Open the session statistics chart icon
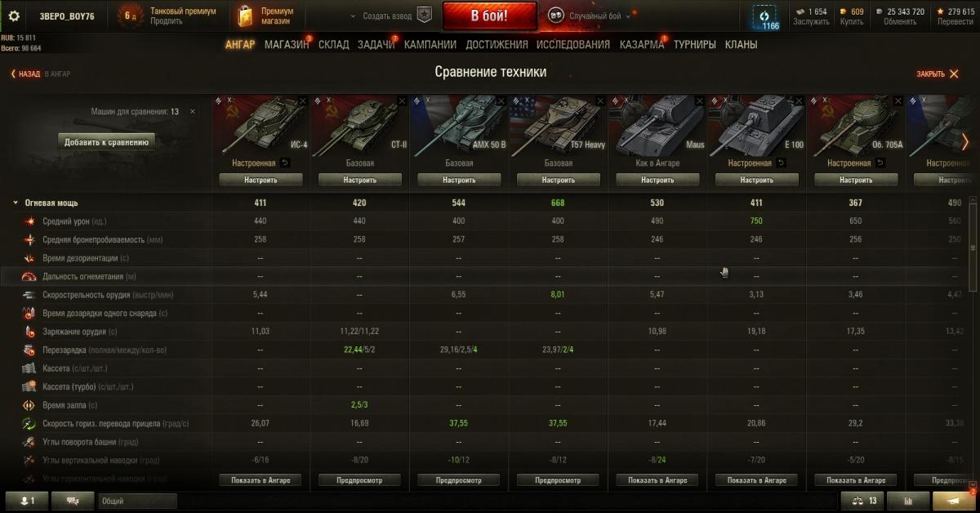The height and width of the screenshot is (513, 980). 907,501
